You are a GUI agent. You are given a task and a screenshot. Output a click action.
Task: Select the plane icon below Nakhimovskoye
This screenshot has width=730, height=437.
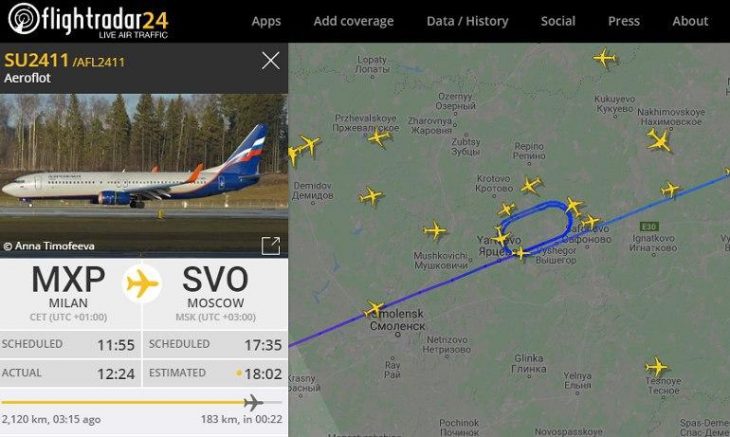659,141
